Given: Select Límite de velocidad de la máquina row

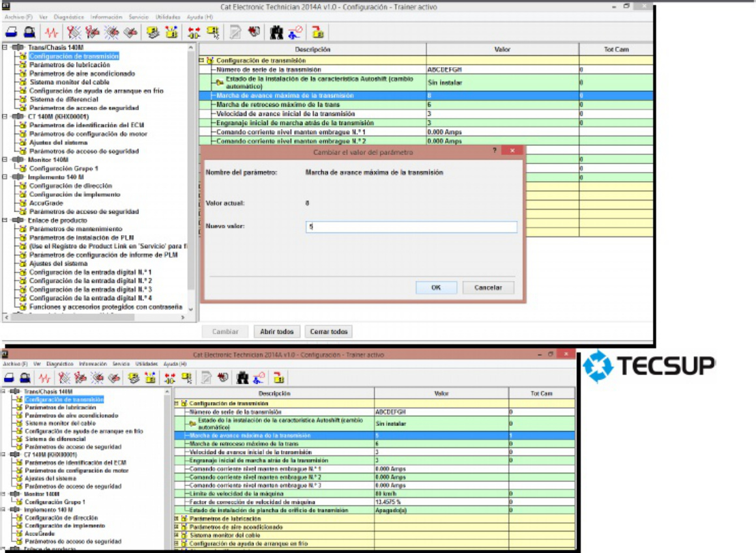Looking at the screenshot, I should click(x=375, y=493).
